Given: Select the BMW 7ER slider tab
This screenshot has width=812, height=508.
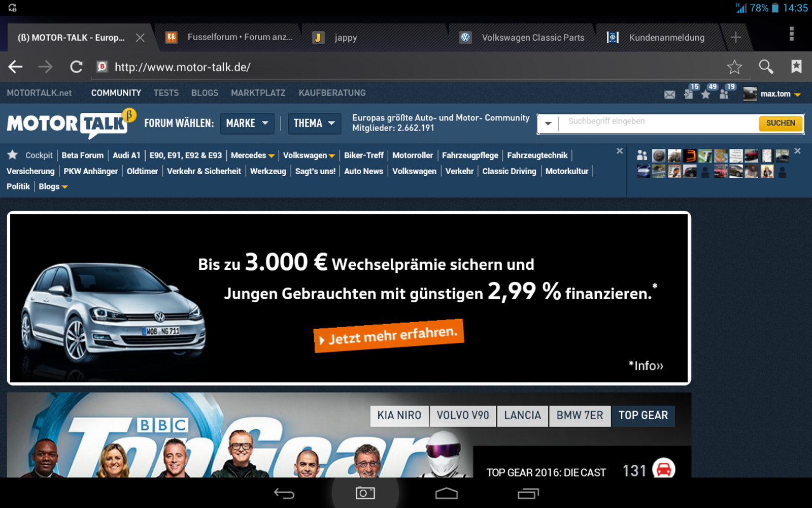Looking at the screenshot, I should coord(580,416).
